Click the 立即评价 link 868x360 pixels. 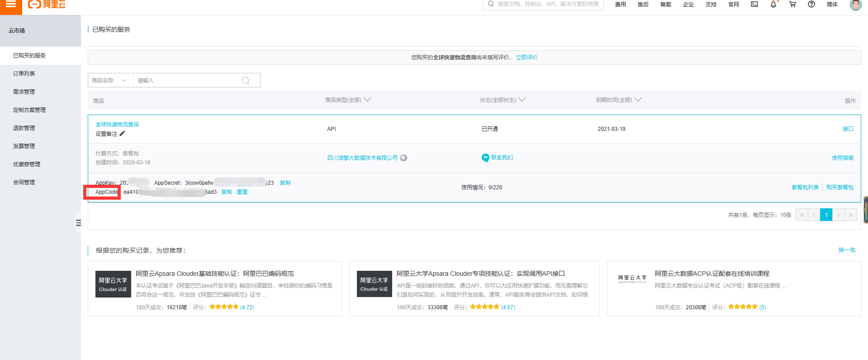[x=526, y=58]
